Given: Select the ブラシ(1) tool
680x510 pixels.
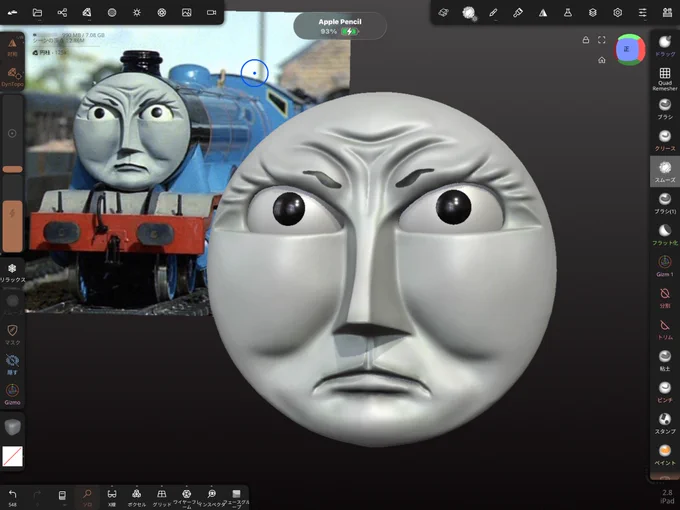Looking at the screenshot, I should point(665,203).
